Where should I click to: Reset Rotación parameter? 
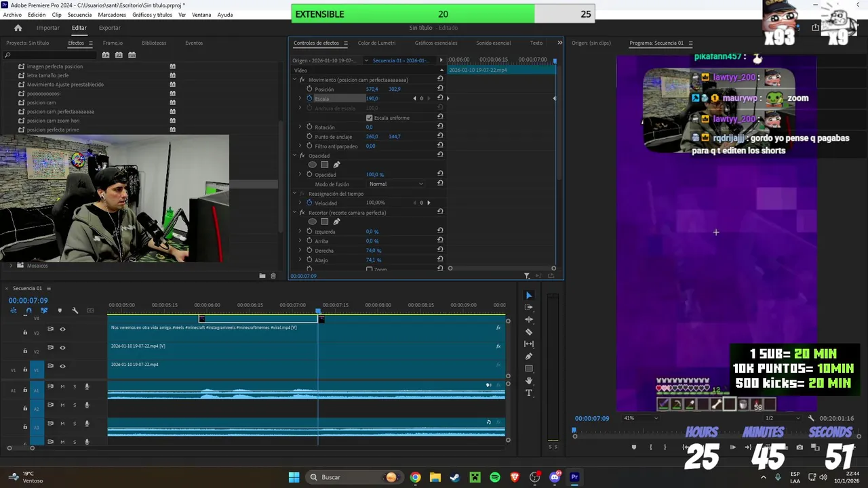[x=440, y=127]
